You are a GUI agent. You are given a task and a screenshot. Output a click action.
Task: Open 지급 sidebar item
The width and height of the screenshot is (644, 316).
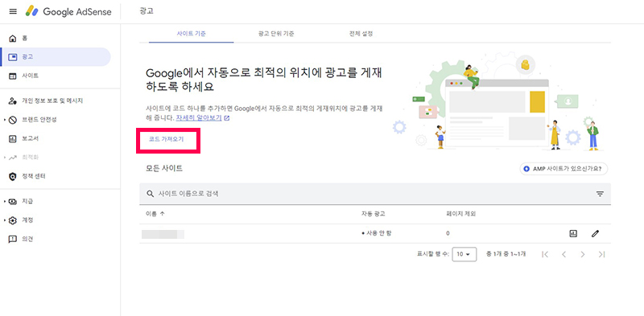(27, 202)
